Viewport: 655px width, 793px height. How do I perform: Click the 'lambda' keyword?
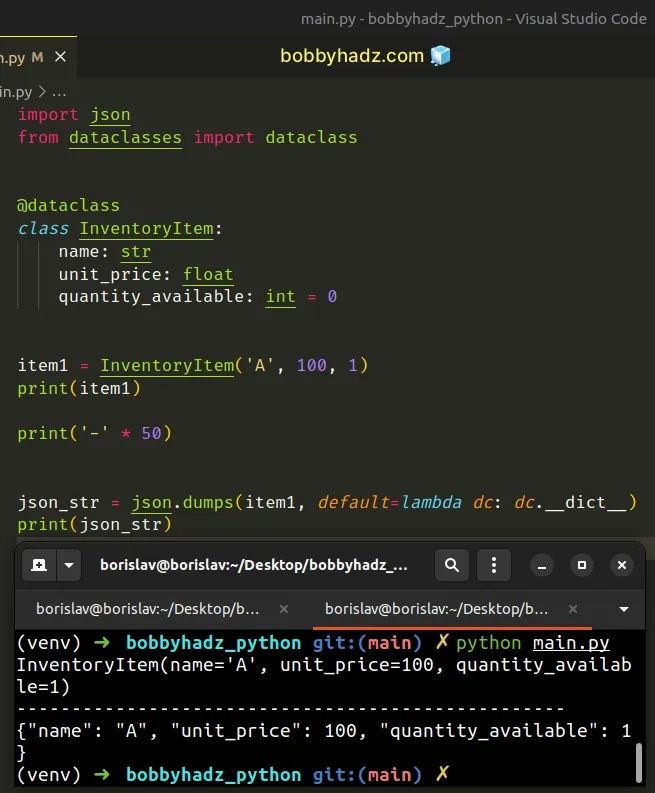point(431,502)
